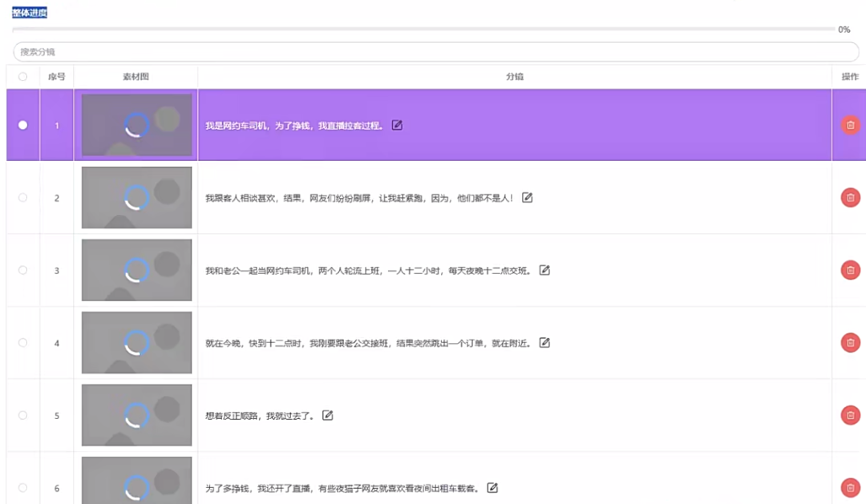The height and width of the screenshot is (504, 866).
Task: Edit shot 6's description
Action: [492, 487]
